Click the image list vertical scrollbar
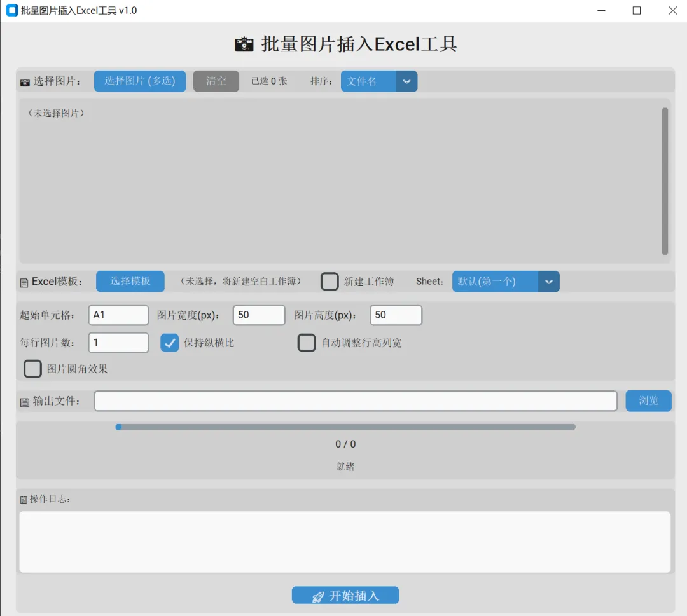The width and height of the screenshot is (687, 616). [x=665, y=181]
